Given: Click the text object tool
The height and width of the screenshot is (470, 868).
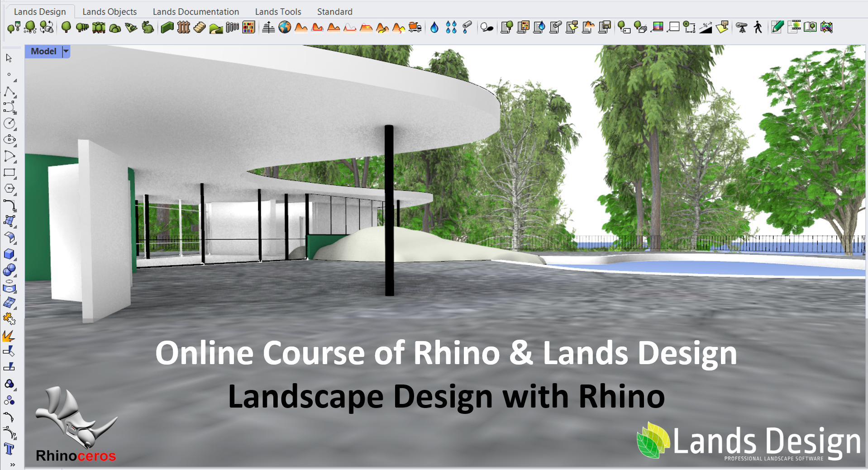Looking at the screenshot, I should (9, 449).
